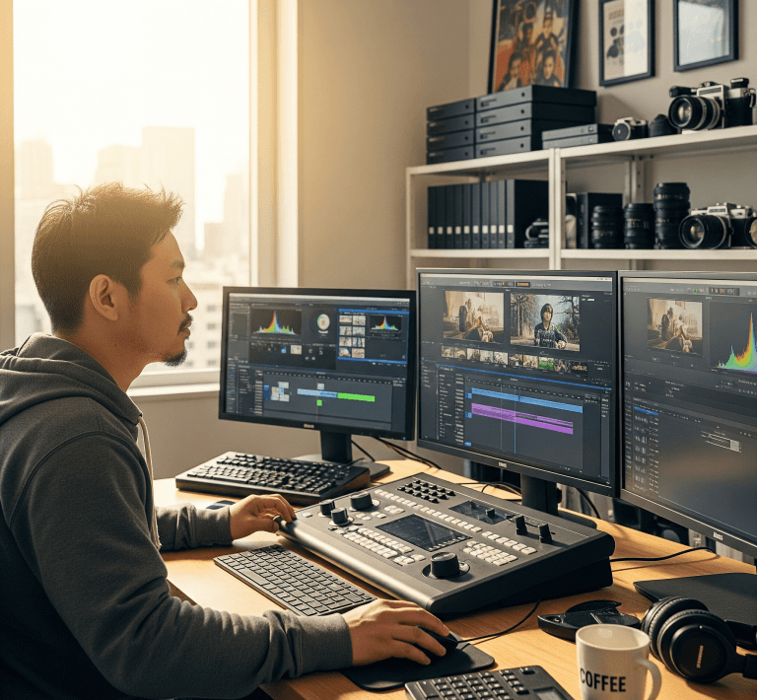Screen dimensions: 757x700
Task: Select the long green clip on left monitor timeline
Action: pyautogui.click(x=356, y=397)
